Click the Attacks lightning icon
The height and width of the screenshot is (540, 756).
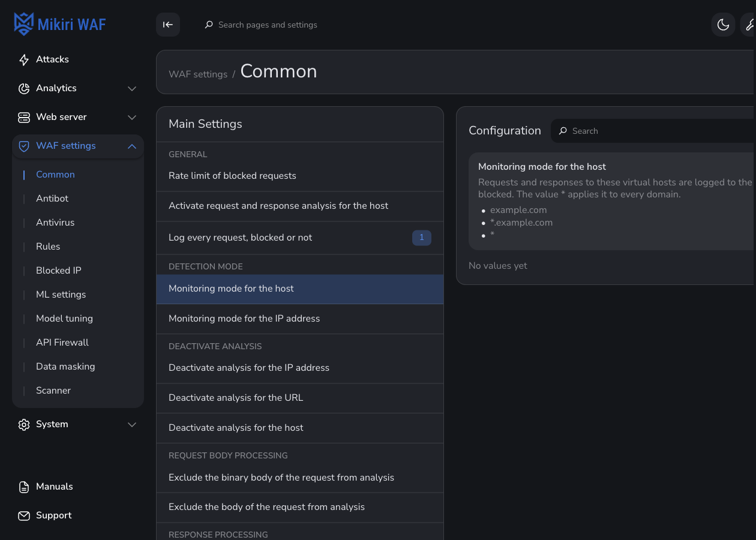[24, 59]
